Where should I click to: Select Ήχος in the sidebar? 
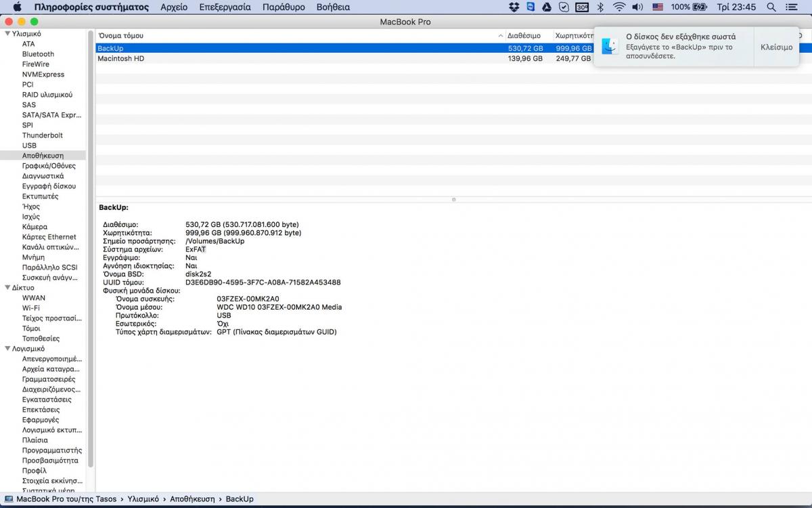(x=31, y=206)
